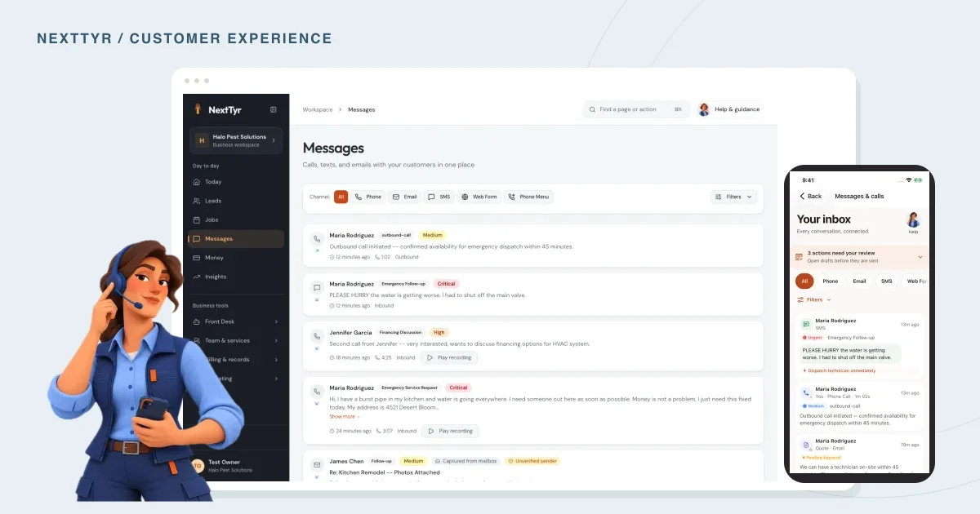The width and height of the screenshot is (980, 514).
Task: Click email icon on James Chen message
Action: (317, 466)
